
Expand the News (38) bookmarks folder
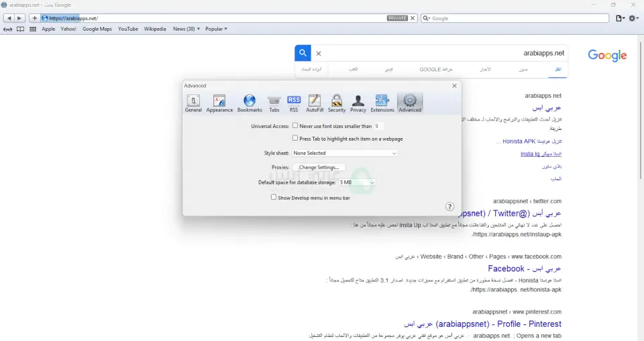coord(186,29)
